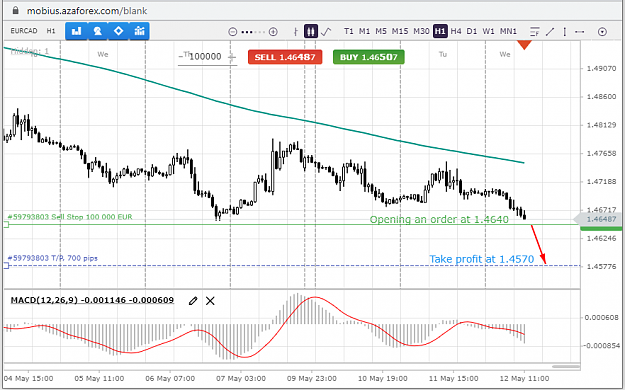Screen dimensions: 625x390
Task: Decrease the trade volume with minus
Action: (x=181, y=57)
